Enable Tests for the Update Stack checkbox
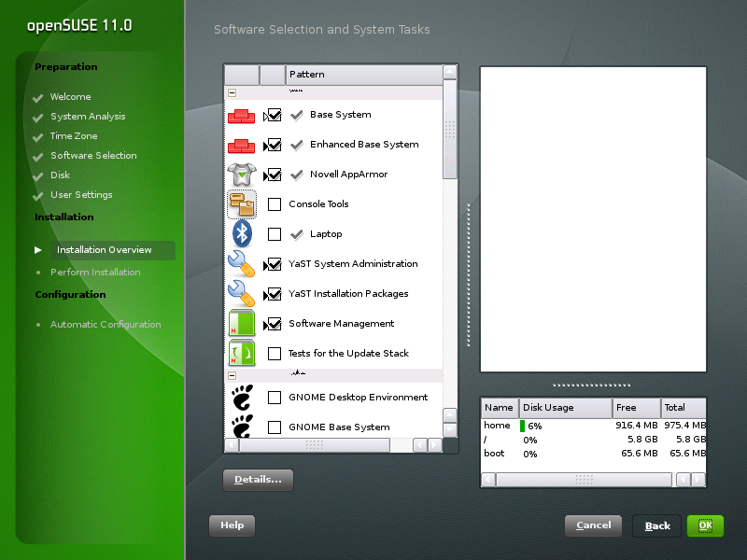Image resolution: width=747 pixels, height=560 pixels. 275,354
